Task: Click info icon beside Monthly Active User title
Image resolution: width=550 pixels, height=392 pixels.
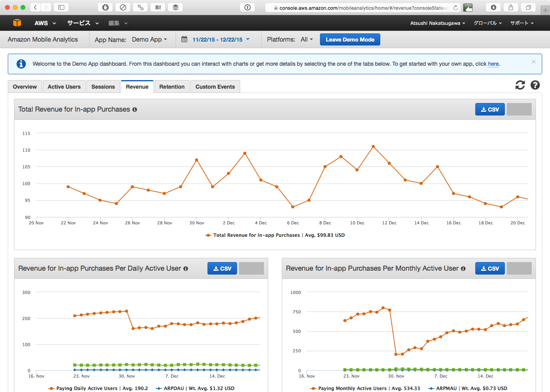Action: pyautogui.click(x=463, y=269)
